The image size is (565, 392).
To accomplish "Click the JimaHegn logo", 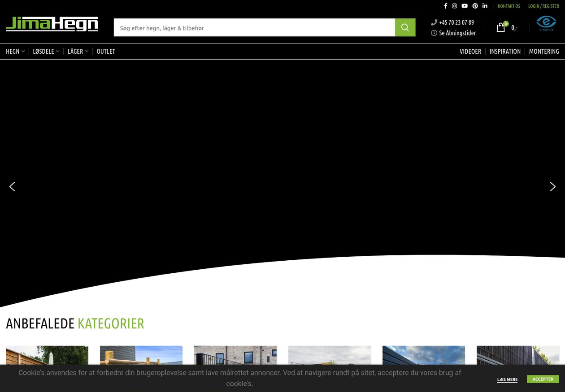I will [52, 24].
